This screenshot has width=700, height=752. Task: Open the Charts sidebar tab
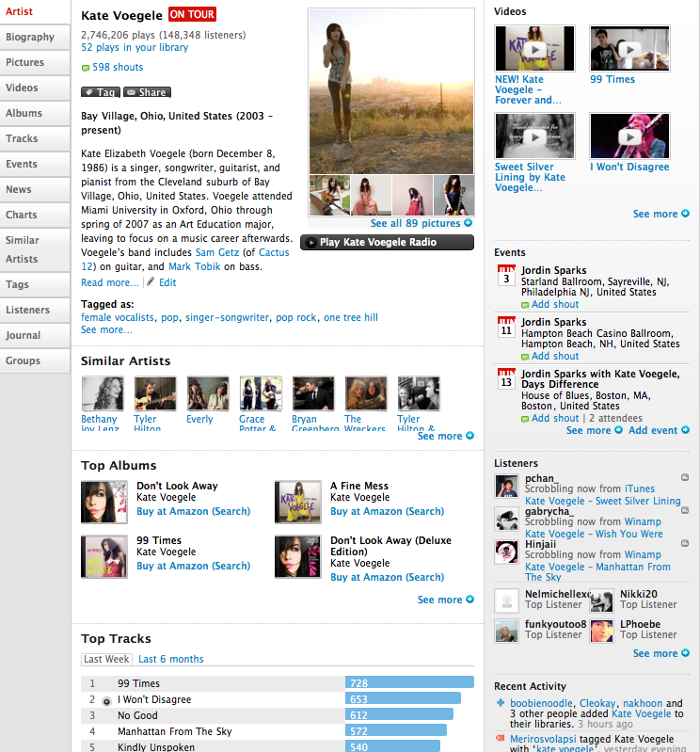coord(35,215)
